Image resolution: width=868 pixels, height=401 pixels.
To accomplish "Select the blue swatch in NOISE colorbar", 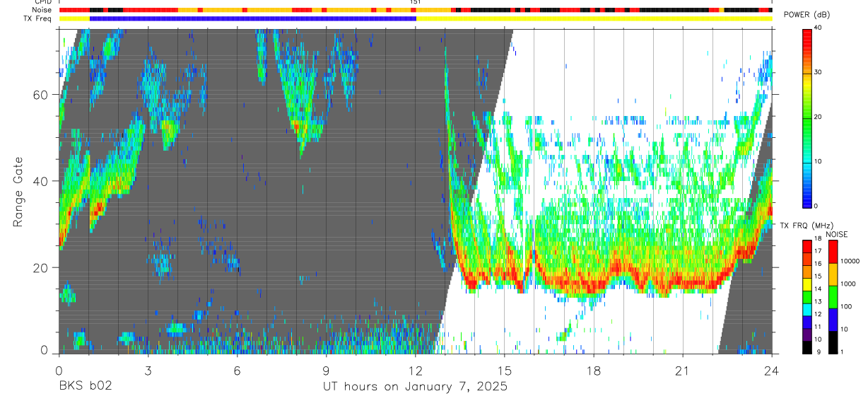I will coord(833,320).
